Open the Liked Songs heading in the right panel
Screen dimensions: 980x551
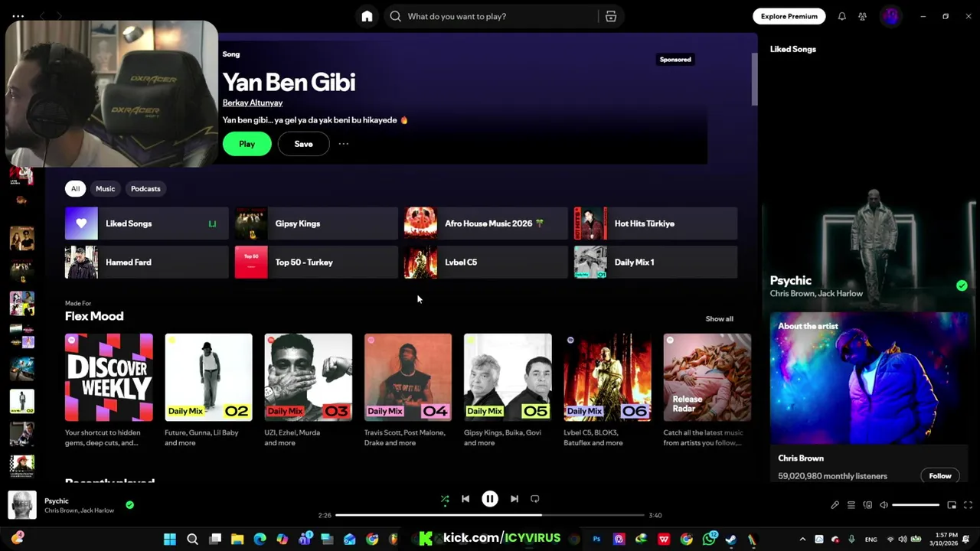(x=793, y=49)
